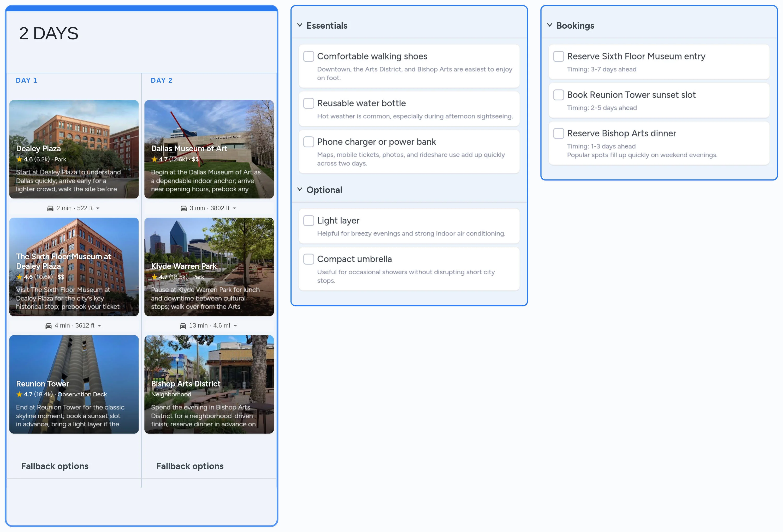Mark Reserve Sixth Floor Museum entry done
The height and width of the screenshot is (532, 783).
click(x=559, y=56)
